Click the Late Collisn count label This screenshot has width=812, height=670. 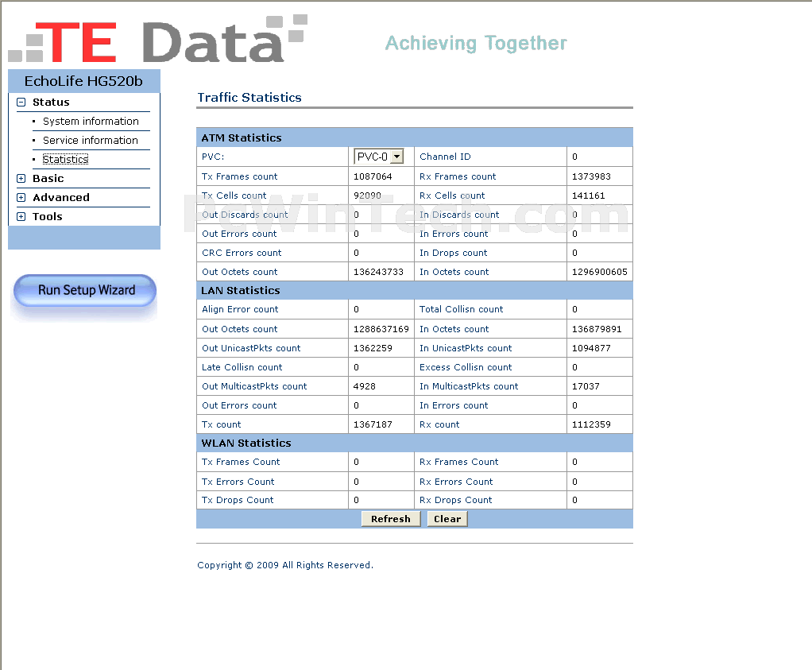click(242, 367)
